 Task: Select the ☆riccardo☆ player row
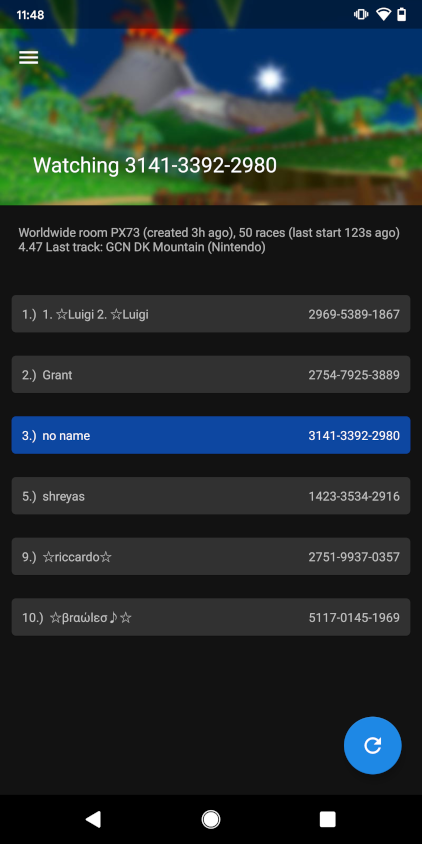pyautogui.click(x=211, y=557)
